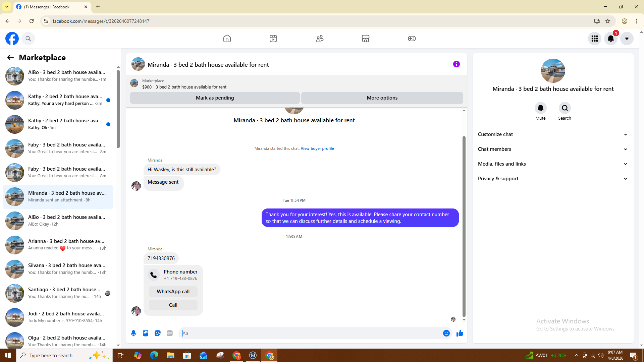Click the unread dot on Kathy's chat

point(108,100)
